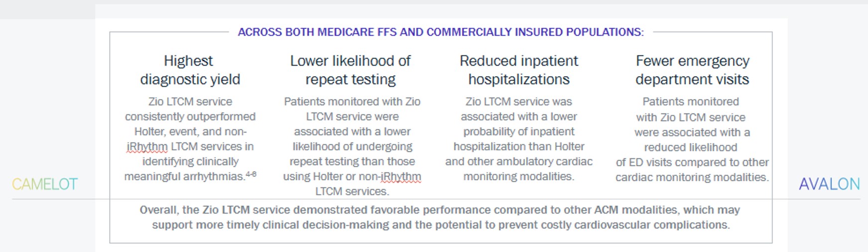
Task: Click the red-underlined iRhythm word in first column
Action: [147, 147]
